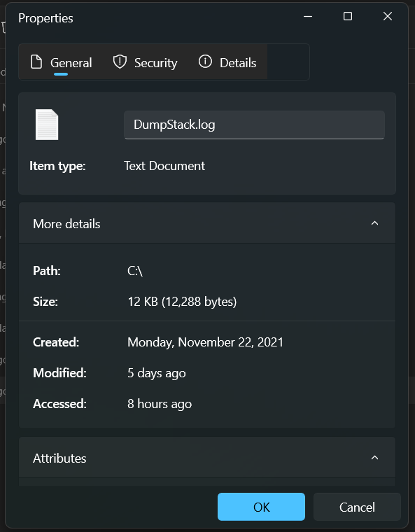Viewport: 415px width, 532px height.
Task: Click the C:\ path value
Action: [x=135, y=271]
